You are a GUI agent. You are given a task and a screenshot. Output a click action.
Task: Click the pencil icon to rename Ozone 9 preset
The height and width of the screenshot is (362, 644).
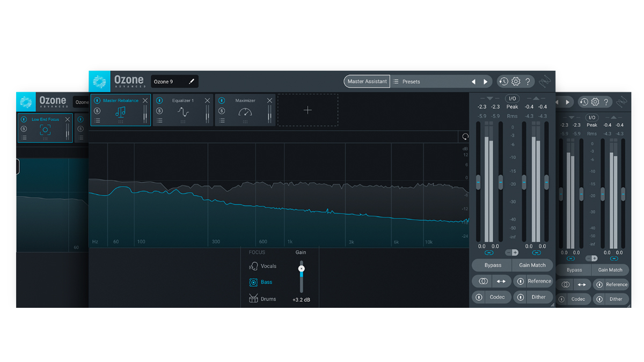[191, 82]
